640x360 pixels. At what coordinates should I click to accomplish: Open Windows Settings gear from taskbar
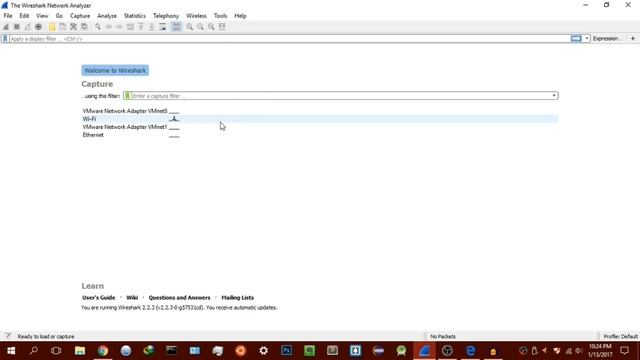tap(264, 351)
